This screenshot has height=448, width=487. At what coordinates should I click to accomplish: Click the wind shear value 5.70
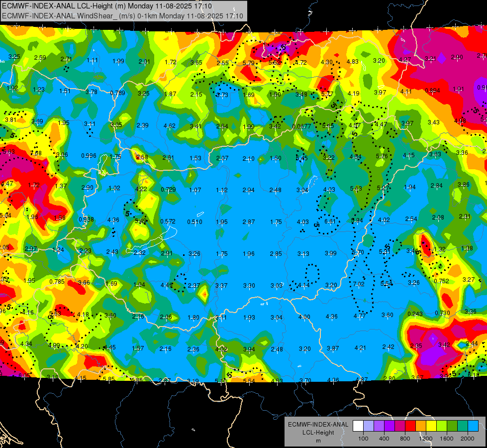(358, 252)
